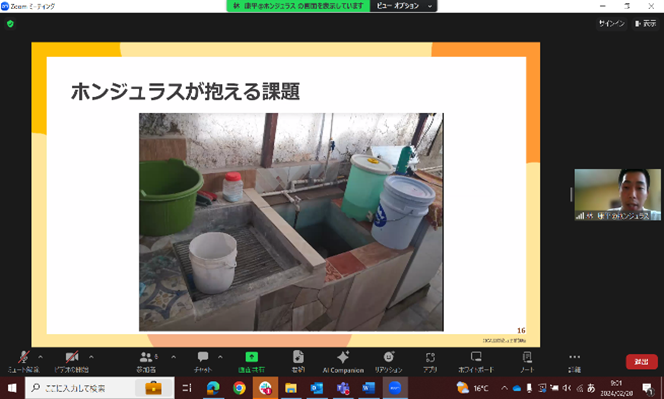Open the Windows notification center

coord(647,388)
